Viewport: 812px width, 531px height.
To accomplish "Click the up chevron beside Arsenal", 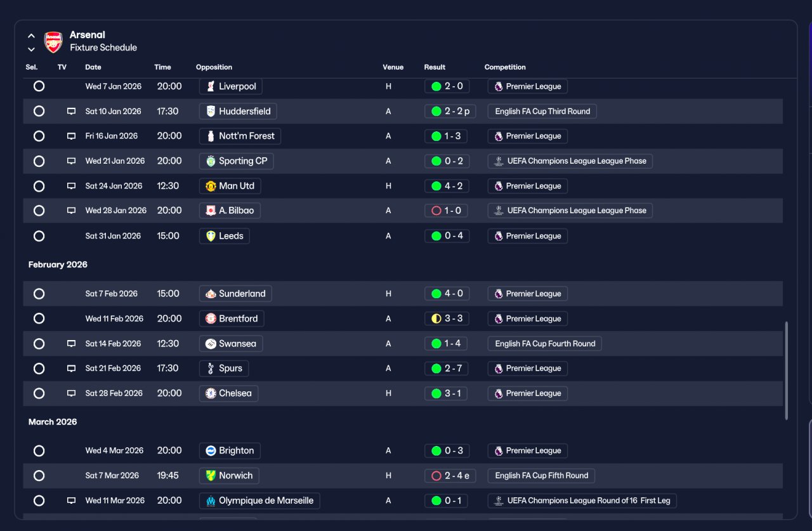I will coord(31,36).
